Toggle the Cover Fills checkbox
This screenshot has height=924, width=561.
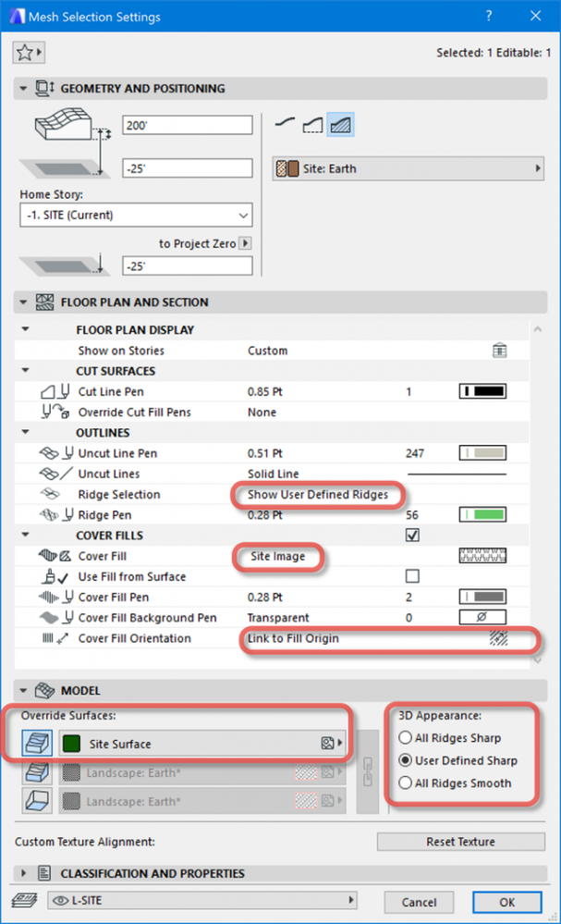coord(412,536)
